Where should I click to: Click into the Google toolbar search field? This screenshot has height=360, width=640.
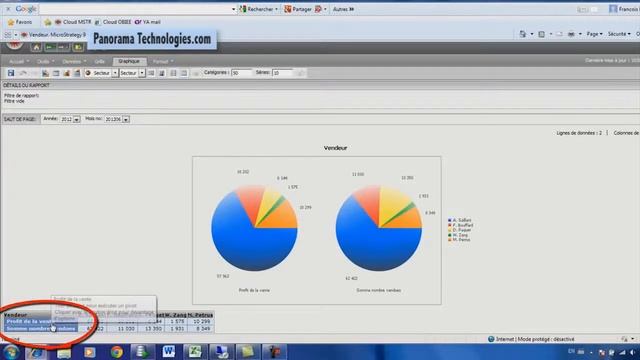[135, 9]
